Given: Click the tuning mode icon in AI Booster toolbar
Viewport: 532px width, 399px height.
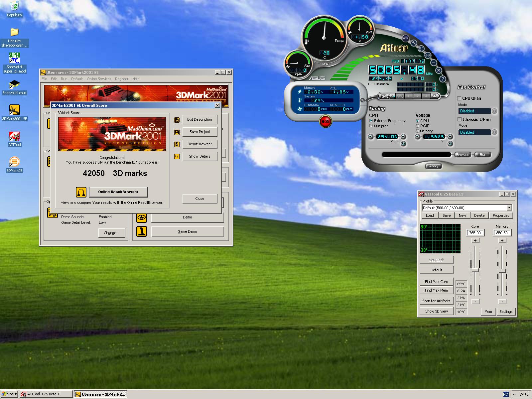Looking at the screenshot, I should [x=392, y=96].
